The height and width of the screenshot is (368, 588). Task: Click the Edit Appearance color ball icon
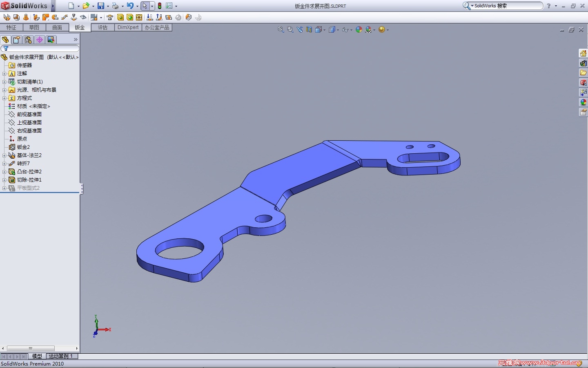[359, 29]
